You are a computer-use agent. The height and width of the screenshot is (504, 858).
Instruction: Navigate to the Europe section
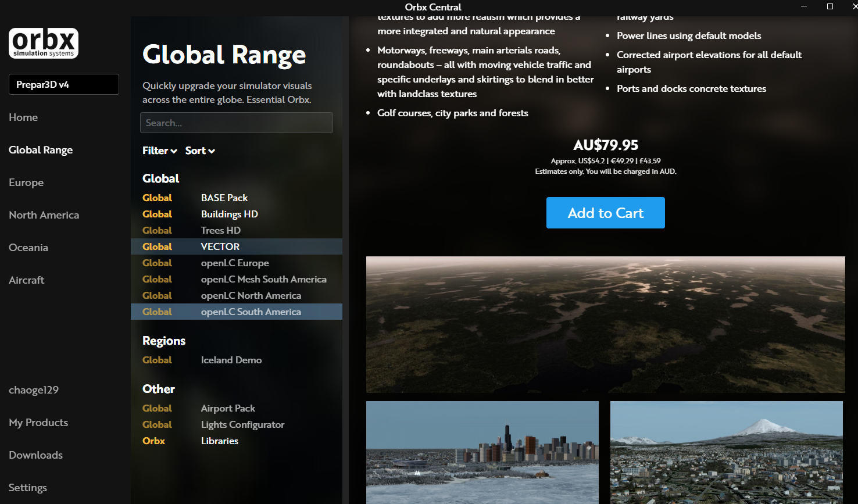coord(26,183)
